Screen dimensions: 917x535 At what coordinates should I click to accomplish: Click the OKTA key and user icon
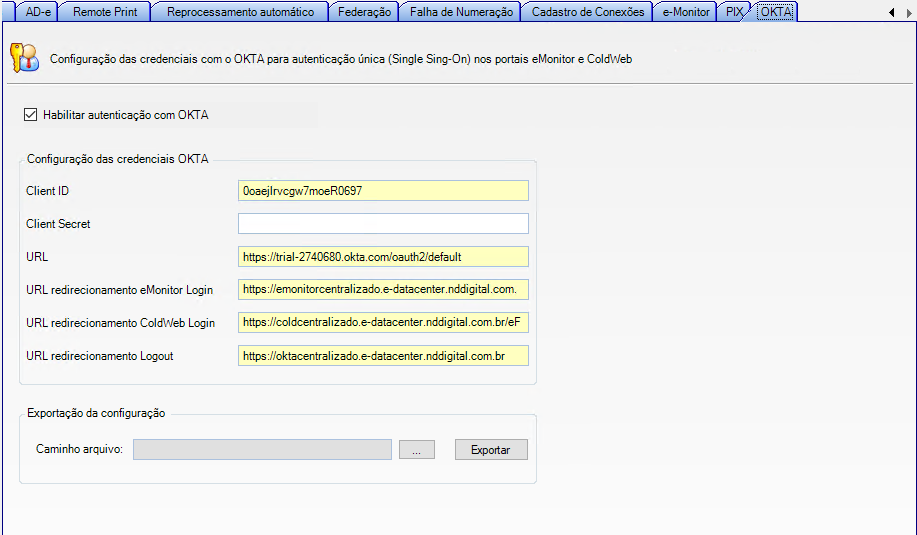(x=25, y=58)
